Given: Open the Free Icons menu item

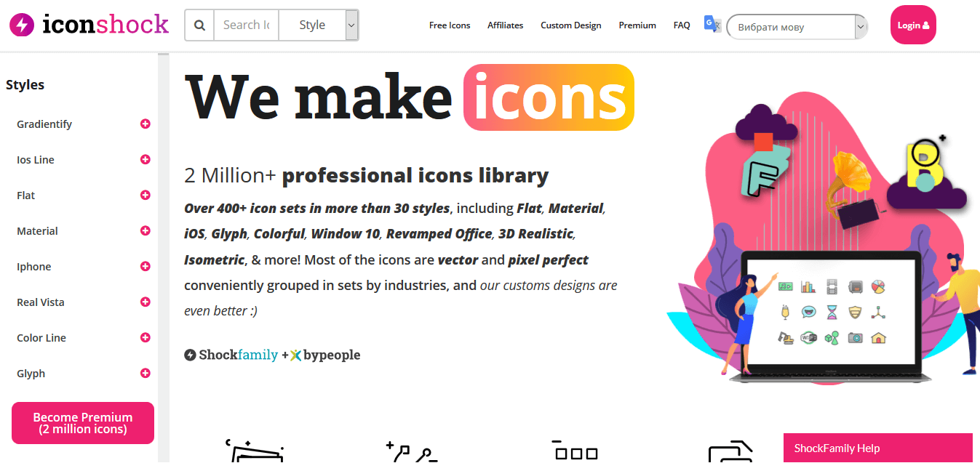Looking at the screenshot, I should point(450,25).
